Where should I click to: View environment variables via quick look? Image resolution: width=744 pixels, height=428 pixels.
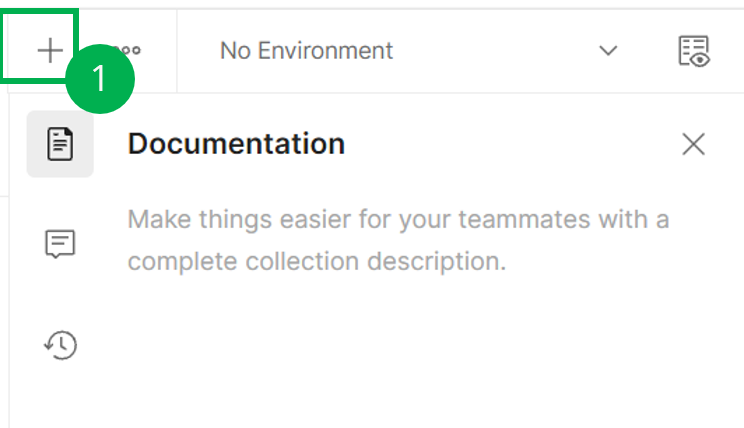coord(694,51)
